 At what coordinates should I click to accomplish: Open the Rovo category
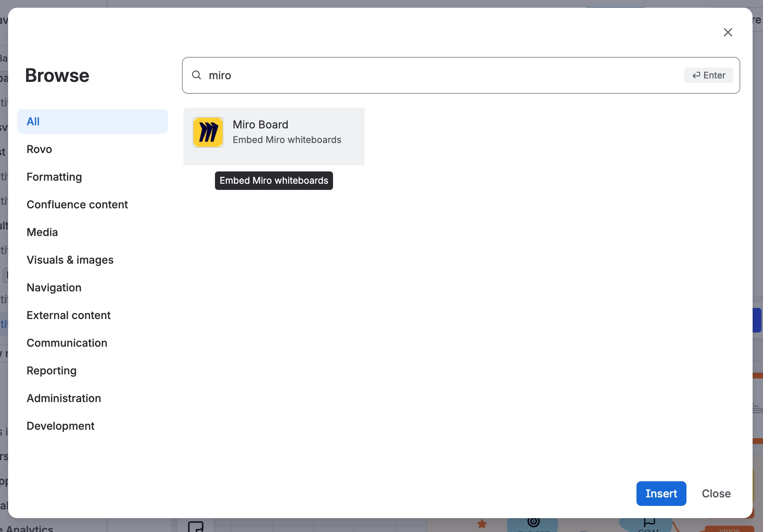pos(93,149)
